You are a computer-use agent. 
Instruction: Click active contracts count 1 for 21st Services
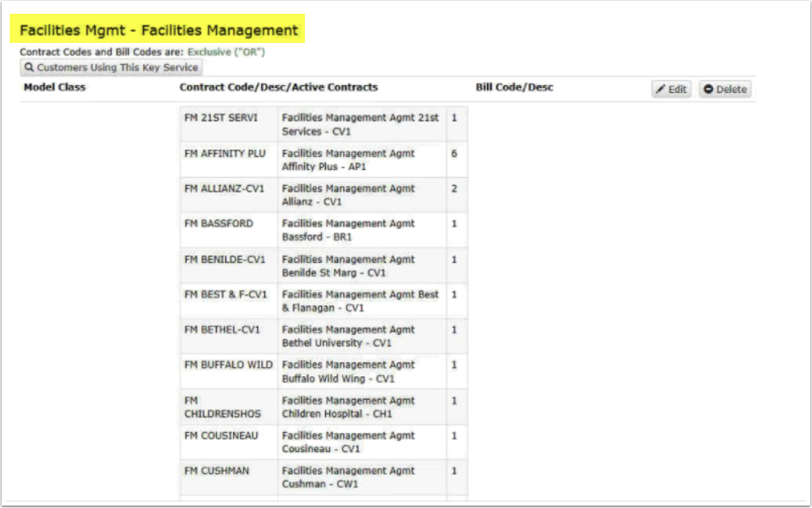tap(455, 117)
